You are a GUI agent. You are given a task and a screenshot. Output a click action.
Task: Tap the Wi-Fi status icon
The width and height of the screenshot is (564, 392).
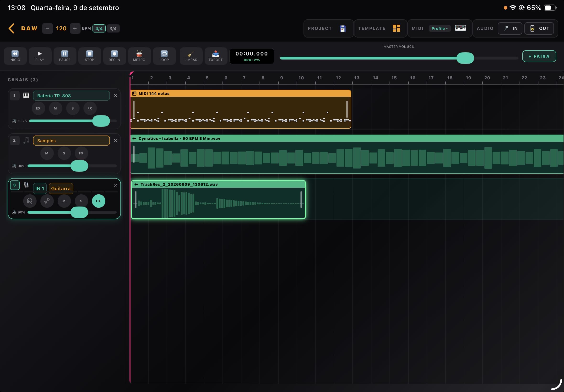pos(513,8)
